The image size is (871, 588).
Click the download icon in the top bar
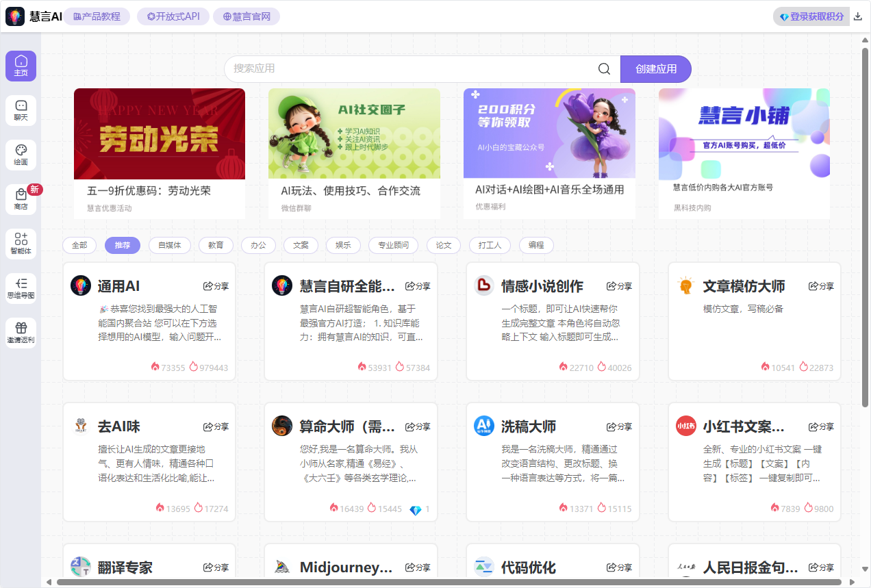(x=858, y=15)
